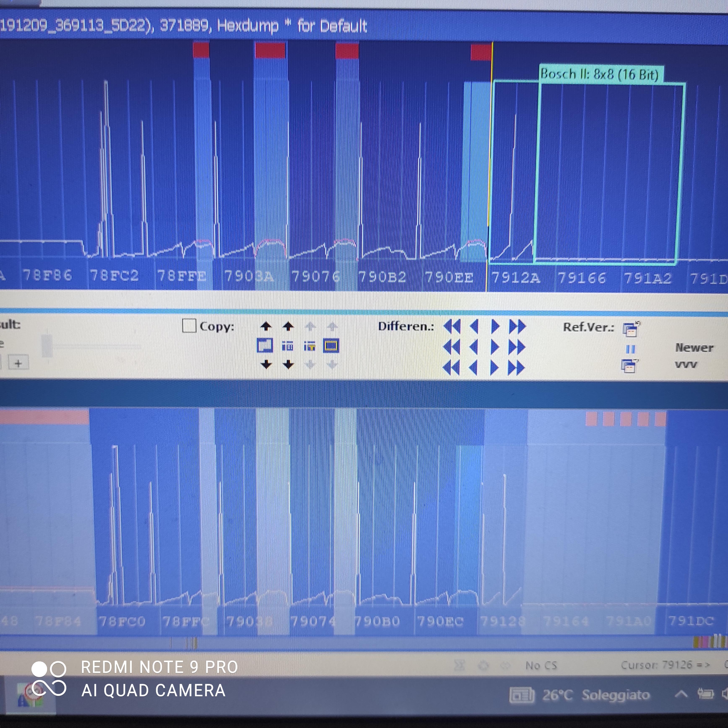The image size is (728, 728).
Task: Click the second black down arrow under Copy
Action: [x=288, y=364]
